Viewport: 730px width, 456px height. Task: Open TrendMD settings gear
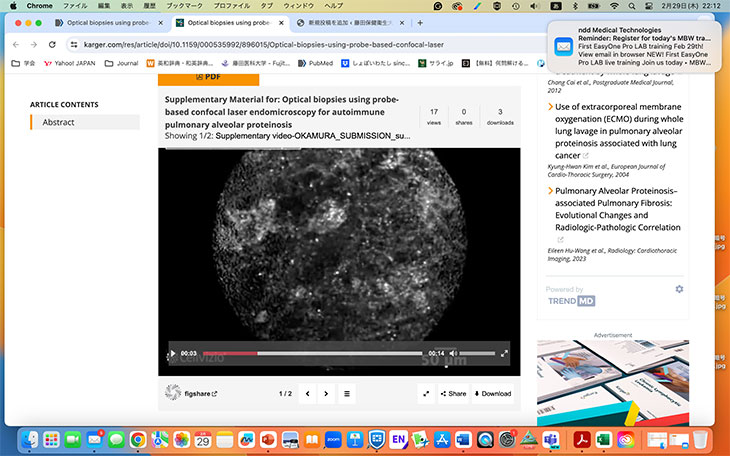pyautogui.click(x=679, y=289)
